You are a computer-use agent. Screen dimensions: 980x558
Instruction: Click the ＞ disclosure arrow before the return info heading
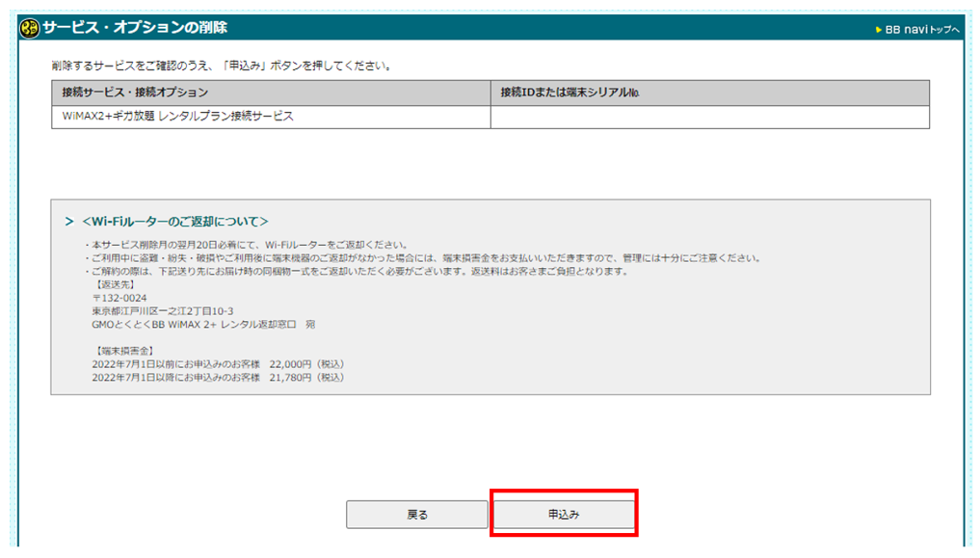coord(66,216)
